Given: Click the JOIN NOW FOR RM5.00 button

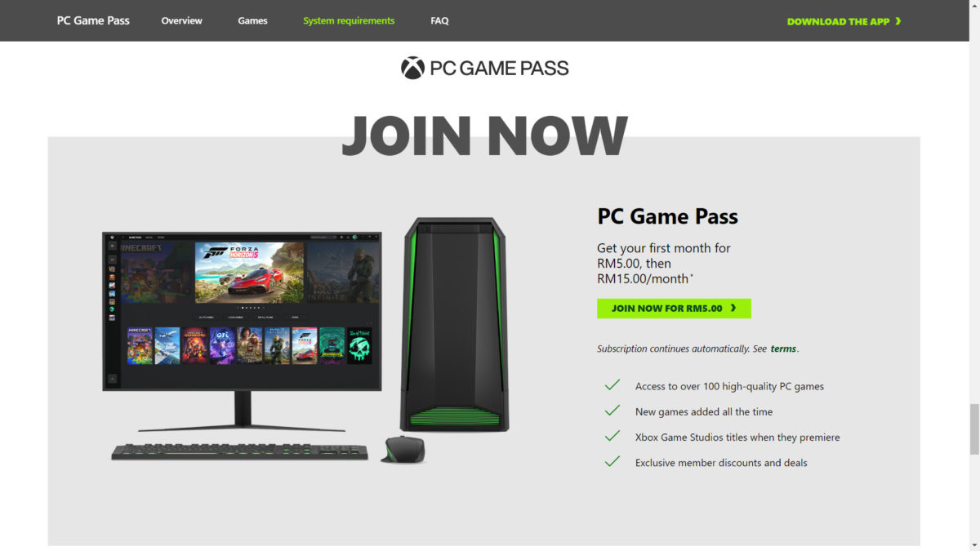Looking at the screenshot, I should pos(674,309).
